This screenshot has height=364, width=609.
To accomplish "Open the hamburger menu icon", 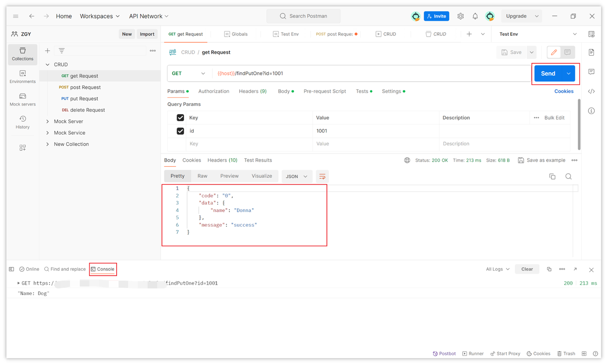I will 16,16.
